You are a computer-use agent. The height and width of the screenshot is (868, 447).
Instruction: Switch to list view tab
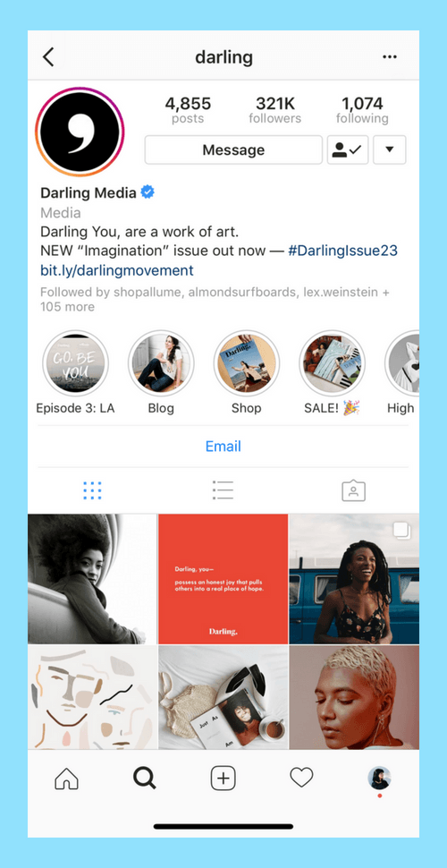(x=223, y=490)
